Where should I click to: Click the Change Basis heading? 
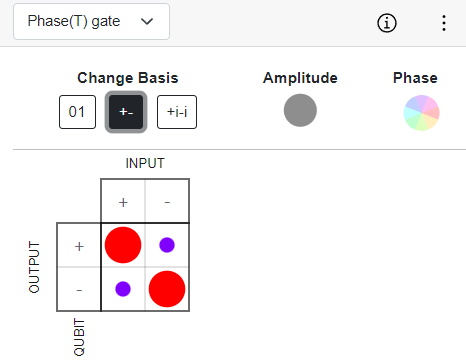pos(128,78)
